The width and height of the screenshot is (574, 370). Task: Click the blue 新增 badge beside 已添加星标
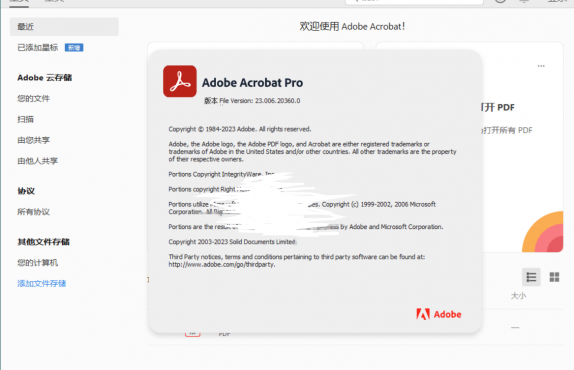[x=74, y=48]
